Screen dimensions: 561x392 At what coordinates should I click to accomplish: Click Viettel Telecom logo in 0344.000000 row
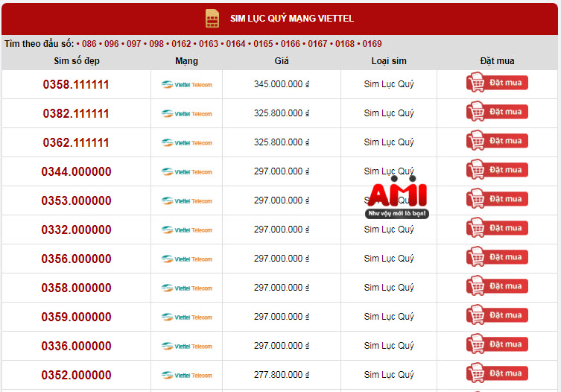(186, 171)
